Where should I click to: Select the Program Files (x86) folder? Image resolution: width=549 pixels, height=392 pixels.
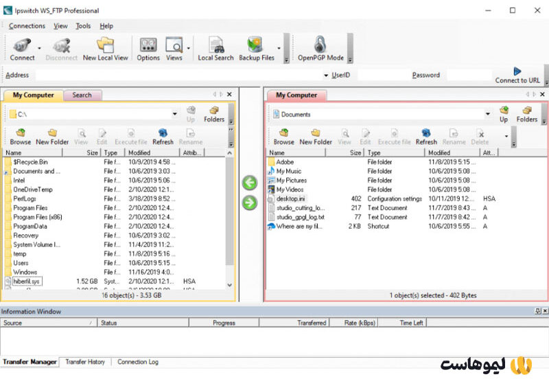tap(38, 217)
